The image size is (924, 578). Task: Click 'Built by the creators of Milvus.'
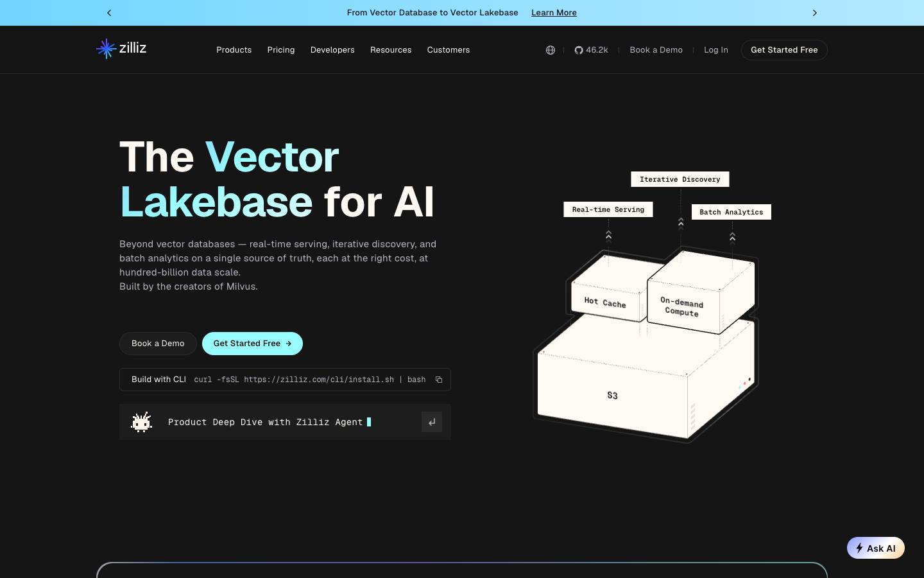coord(189,286)
